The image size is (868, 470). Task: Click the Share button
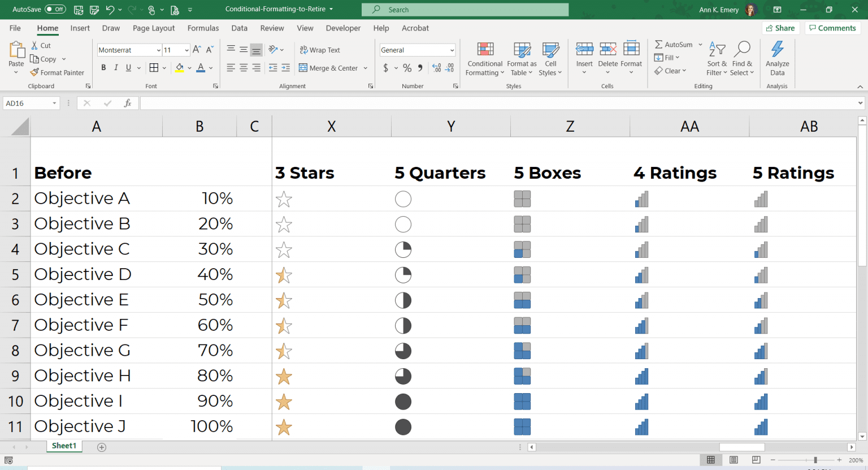[x=781, y=28]
